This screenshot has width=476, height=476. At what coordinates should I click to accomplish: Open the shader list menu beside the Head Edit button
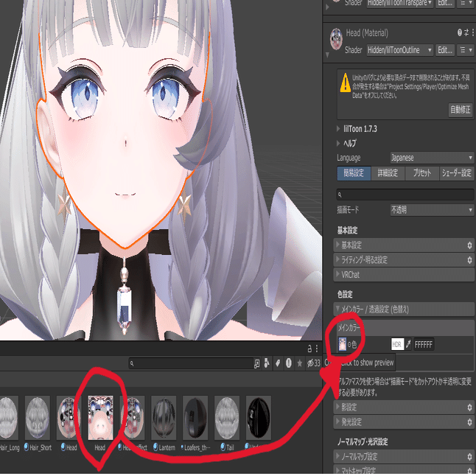click(x=466, y=50)
